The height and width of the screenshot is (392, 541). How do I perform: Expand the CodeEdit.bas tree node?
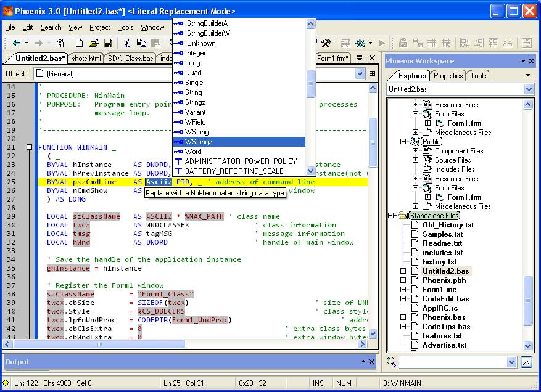coord(403,299)
